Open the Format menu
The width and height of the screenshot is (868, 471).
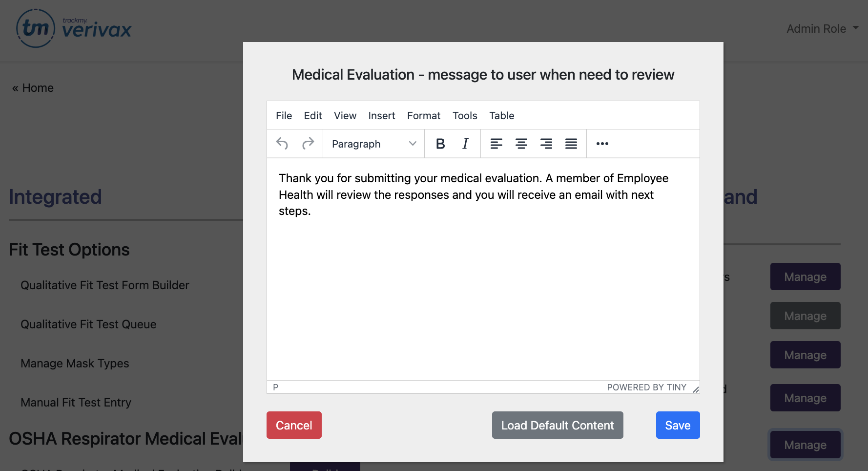[423, 116]
